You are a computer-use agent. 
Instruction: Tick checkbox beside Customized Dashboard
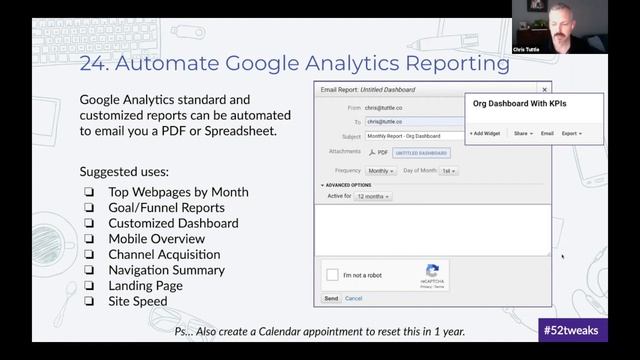[89, 223]
